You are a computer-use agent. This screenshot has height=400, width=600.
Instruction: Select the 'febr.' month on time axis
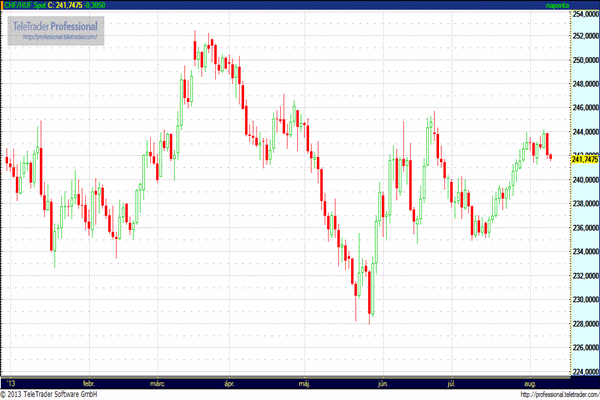(88, 382)
